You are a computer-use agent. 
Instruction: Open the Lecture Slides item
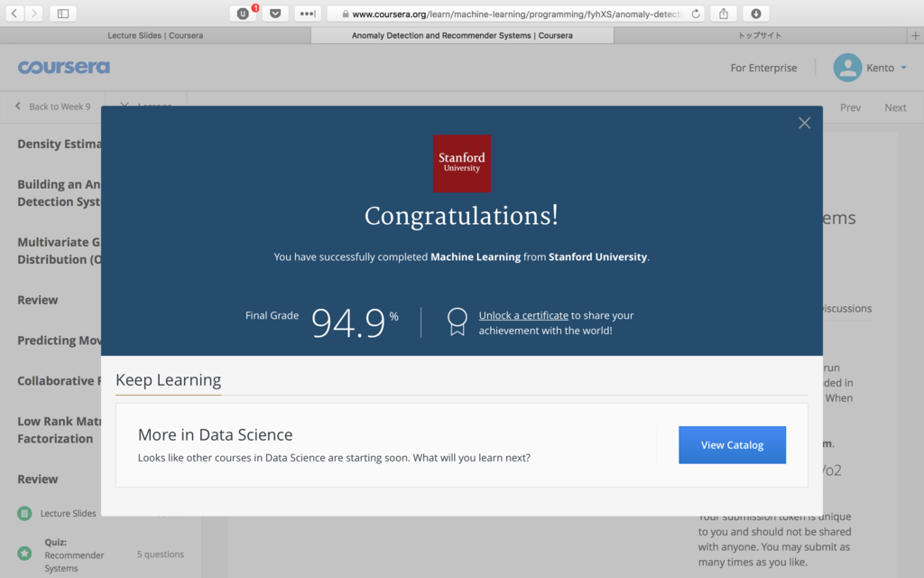(68, 513)
